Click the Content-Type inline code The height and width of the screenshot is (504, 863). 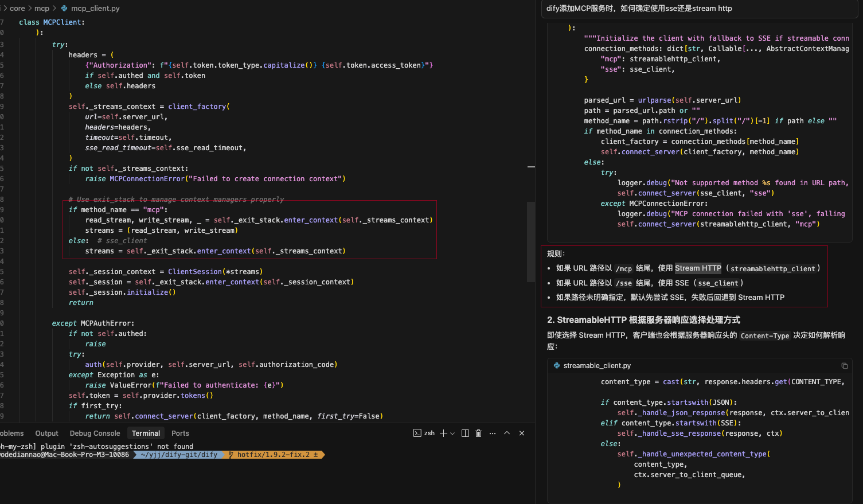point(765,336)
